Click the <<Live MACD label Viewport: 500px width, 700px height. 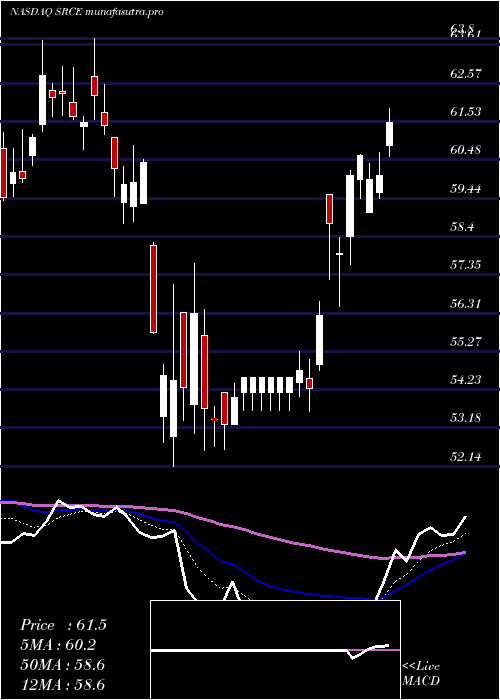[x=421, y=674]
